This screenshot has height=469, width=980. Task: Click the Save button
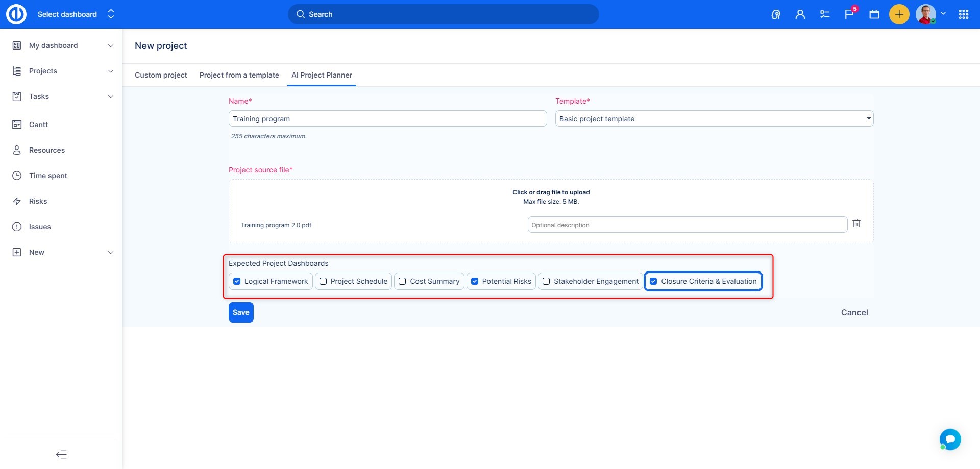pyautogui.click(x=241, y=312)
